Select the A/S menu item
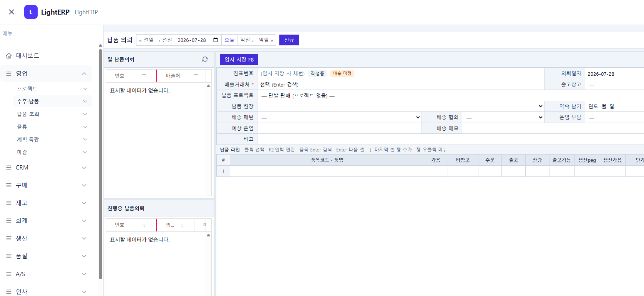Image resolution: width=644 pixels, height=296 pixels. [x=46, y=274]
